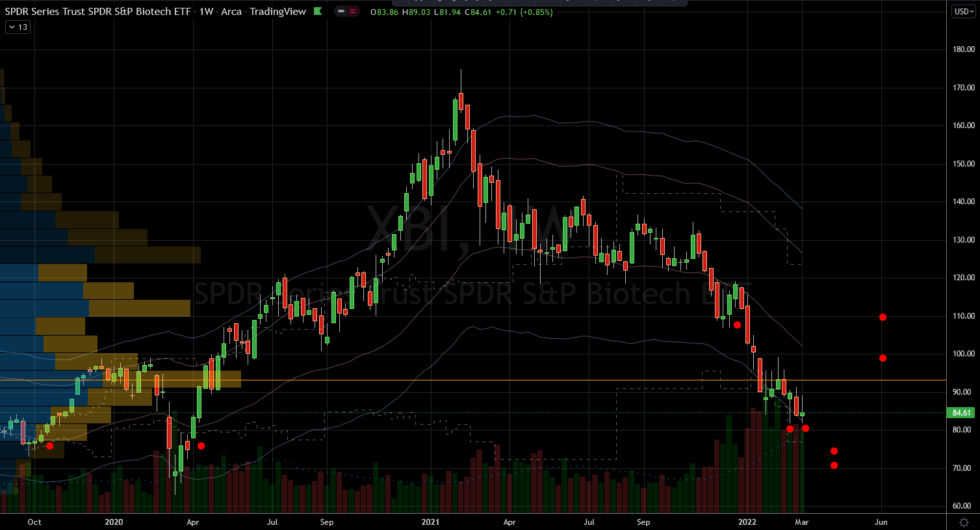Click the change value +0.71 (+0.85%)

pos(525,12)
